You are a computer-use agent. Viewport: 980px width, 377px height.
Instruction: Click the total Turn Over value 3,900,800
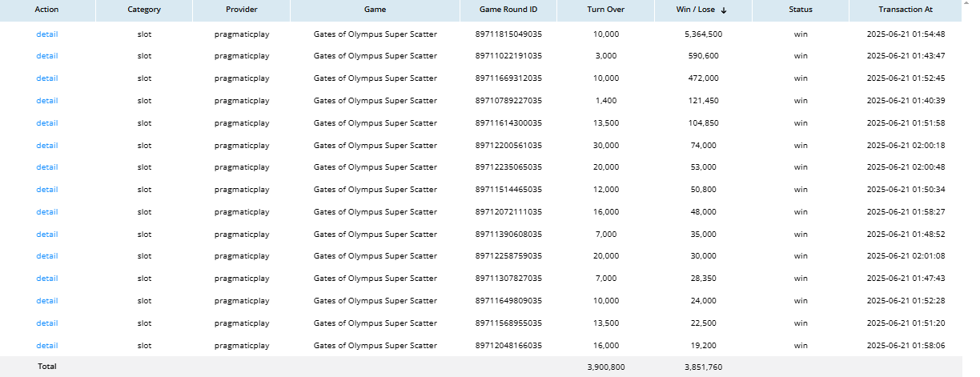pos(604,367)
